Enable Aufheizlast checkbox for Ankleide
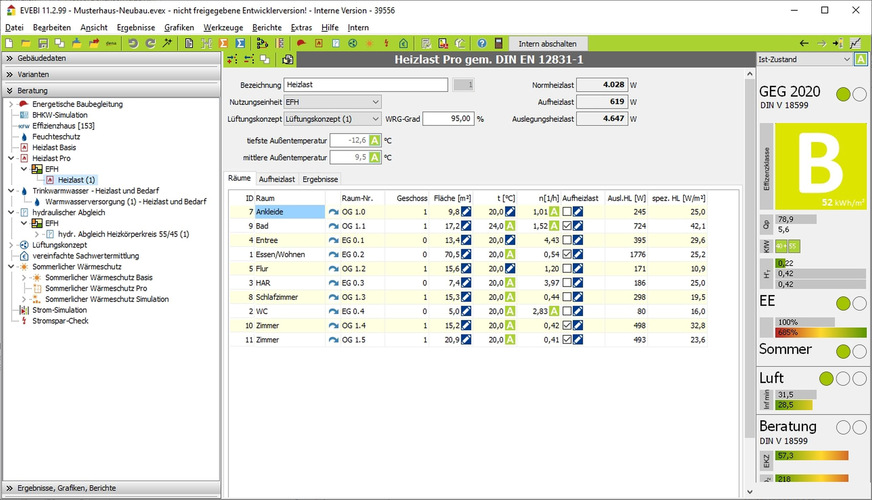The width and height of the screenshot is (872, 500). 567,212
